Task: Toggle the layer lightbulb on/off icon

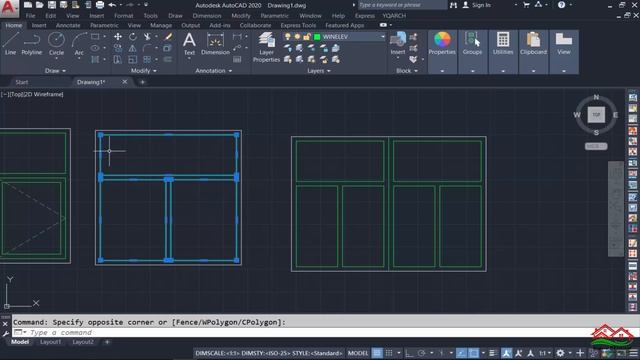Action: (x=288, y=37)
